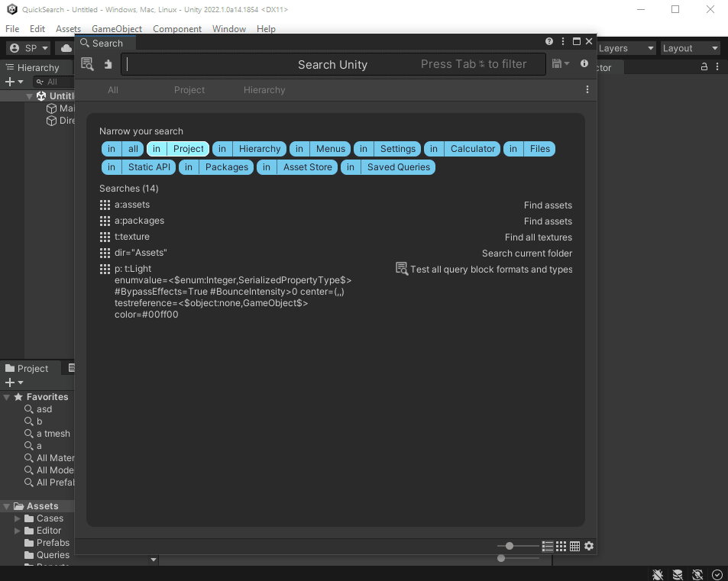Open the GameObject menu
Screen dimensions: 728x581
(x=117, y=29)
